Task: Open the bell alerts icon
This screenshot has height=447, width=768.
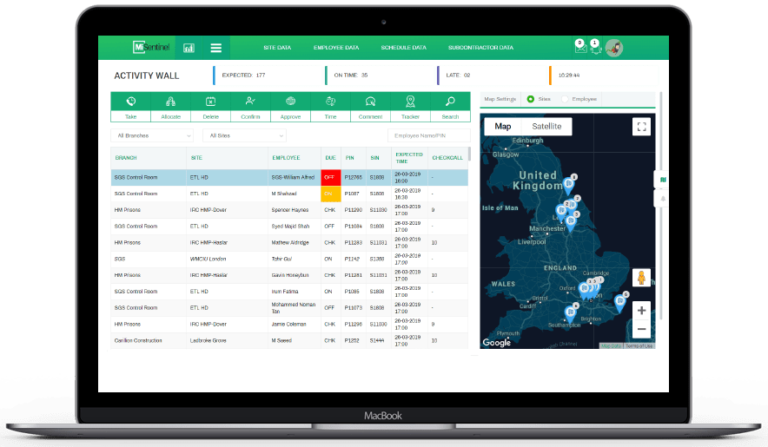Action: (x=596, y=47)
